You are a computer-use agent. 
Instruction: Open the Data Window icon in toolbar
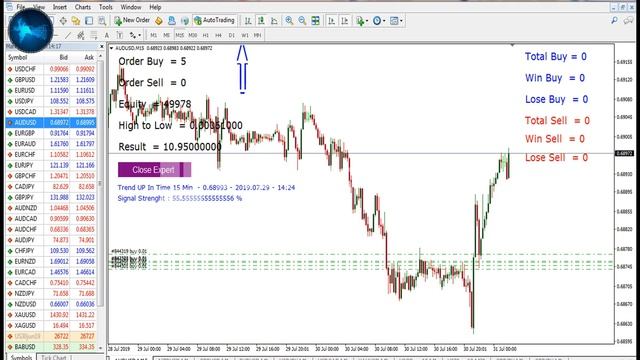click(63, 20)
